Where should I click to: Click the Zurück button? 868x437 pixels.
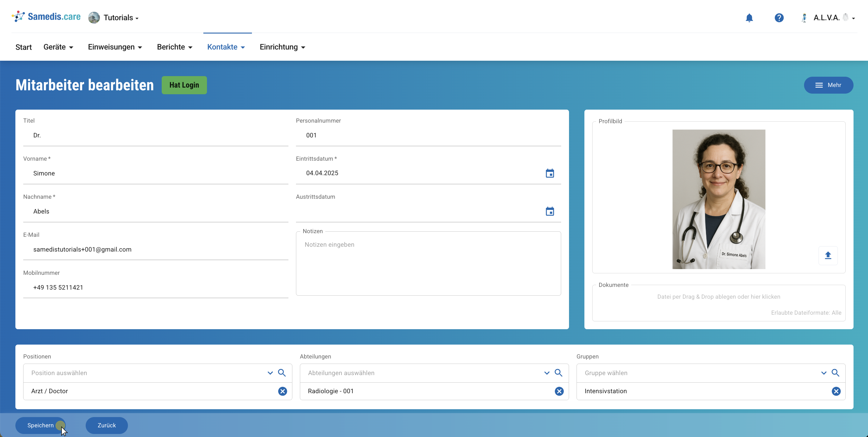[x=107, y=425]
